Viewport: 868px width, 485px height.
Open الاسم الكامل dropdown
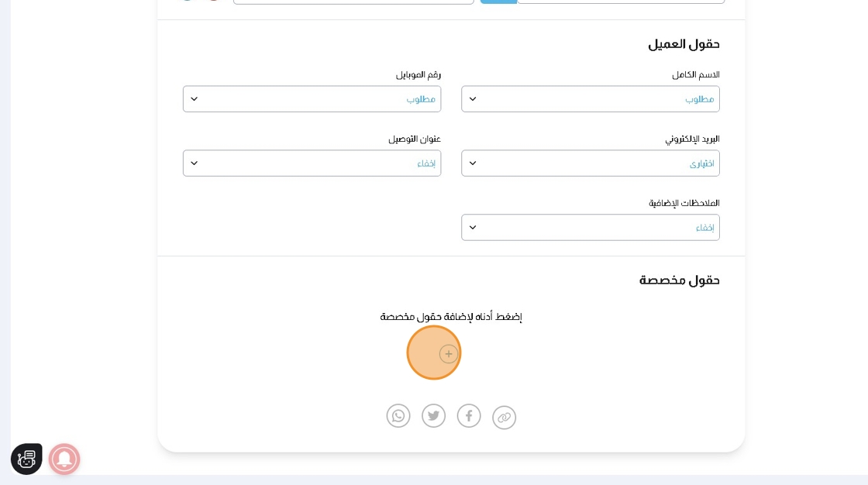590,98
